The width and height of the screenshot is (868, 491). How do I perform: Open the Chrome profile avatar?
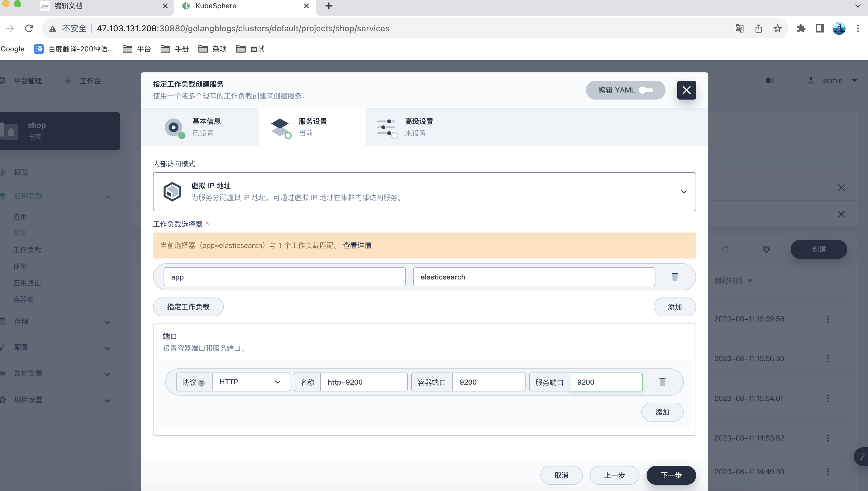coord(839,28)
